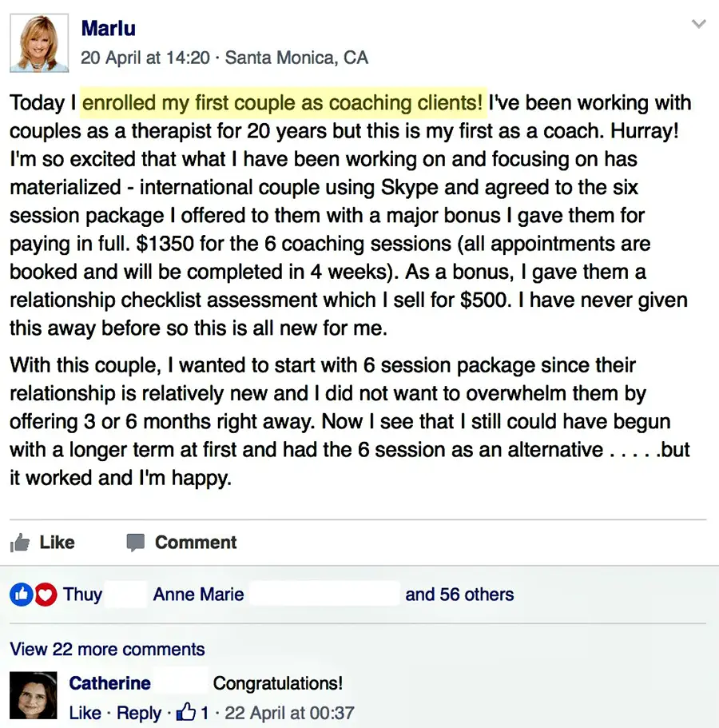This screenshot has height=728, width=719.
Task: Open the Santa Monica, CA location link
Action: (296, 58)
